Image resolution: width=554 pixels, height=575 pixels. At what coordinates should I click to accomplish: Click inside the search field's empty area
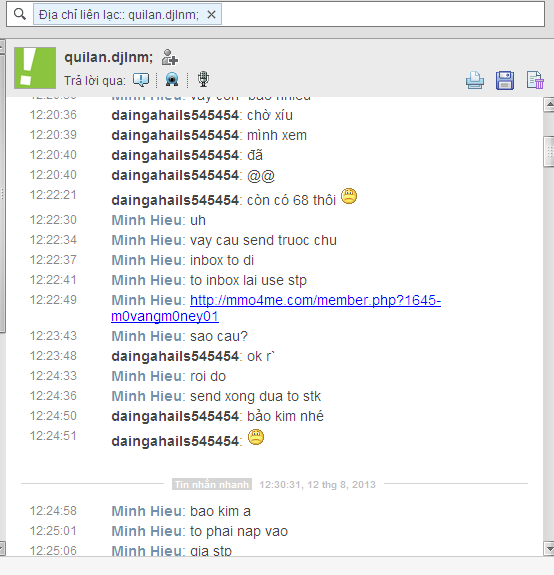click(383, 14)
